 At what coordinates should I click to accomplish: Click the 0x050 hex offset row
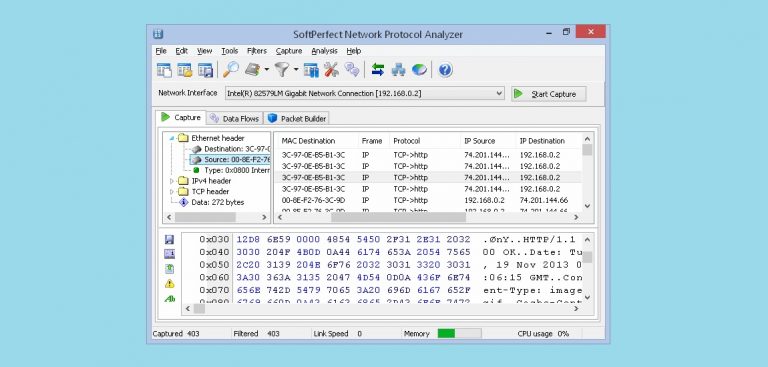coord(382,265)
